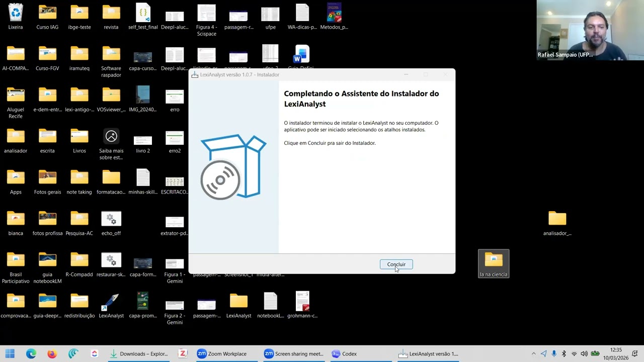Image resolution: width=644 pixels, height=362 pixels.
Task: Select the WA-dicas-p document icon
Action: pos(302,17)
